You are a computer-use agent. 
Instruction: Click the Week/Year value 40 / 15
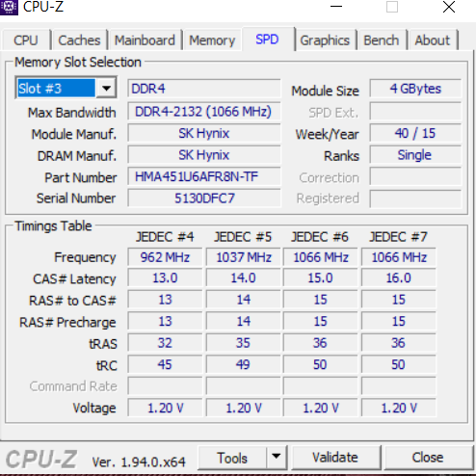415,133
